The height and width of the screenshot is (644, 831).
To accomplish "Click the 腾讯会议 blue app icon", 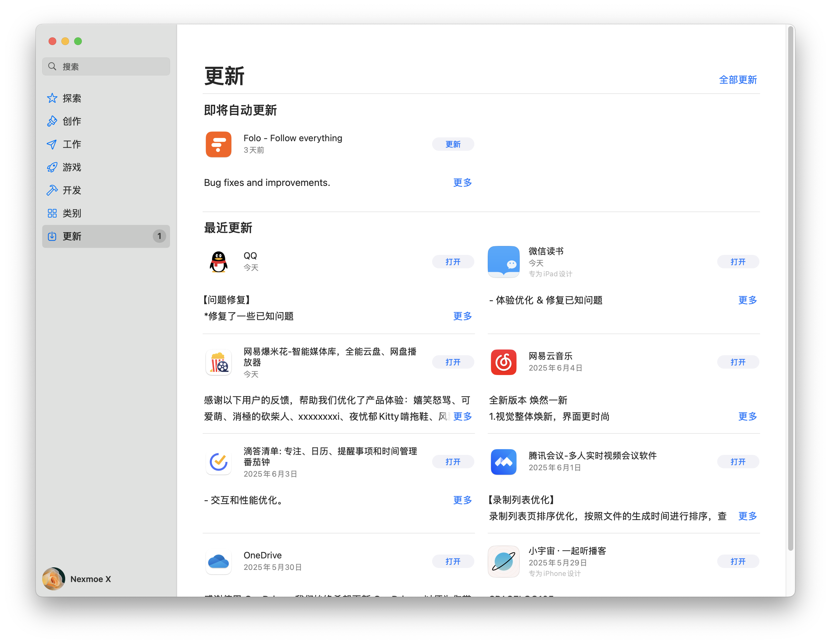I will [x=503, y=462].
